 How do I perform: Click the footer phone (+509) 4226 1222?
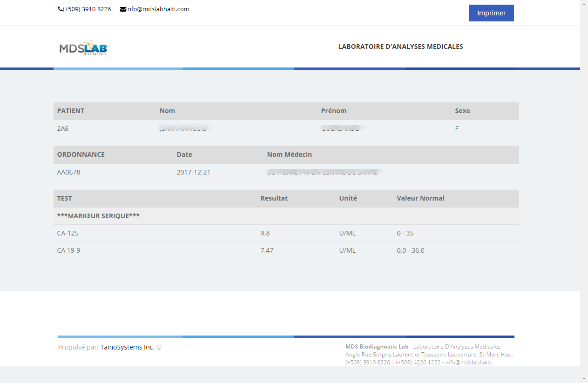[418, 363]
